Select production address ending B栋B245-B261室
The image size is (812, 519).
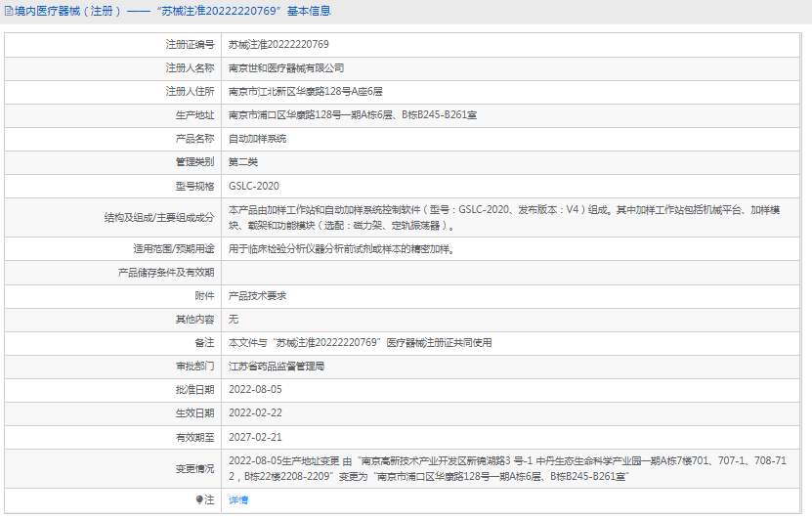point(353,115)
